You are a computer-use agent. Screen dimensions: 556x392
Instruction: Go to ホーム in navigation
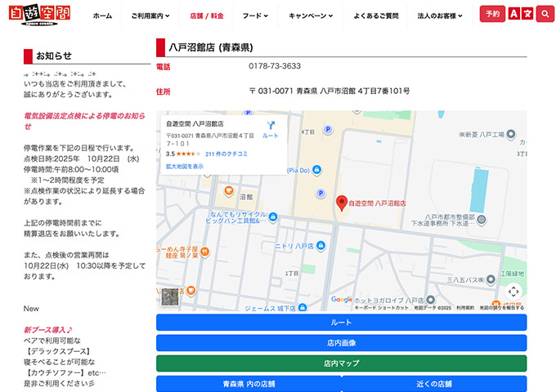pos(102,16)
